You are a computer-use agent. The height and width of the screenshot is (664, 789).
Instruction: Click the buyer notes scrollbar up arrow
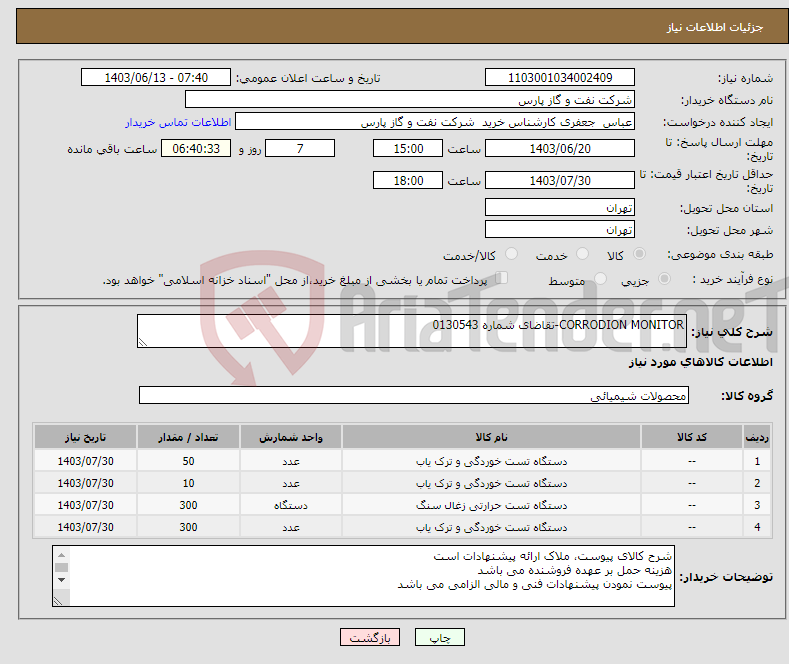point(61,555)
